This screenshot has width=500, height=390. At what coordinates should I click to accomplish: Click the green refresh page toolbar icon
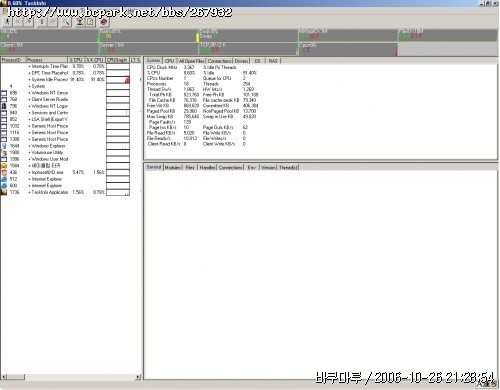tap(90, 22)
